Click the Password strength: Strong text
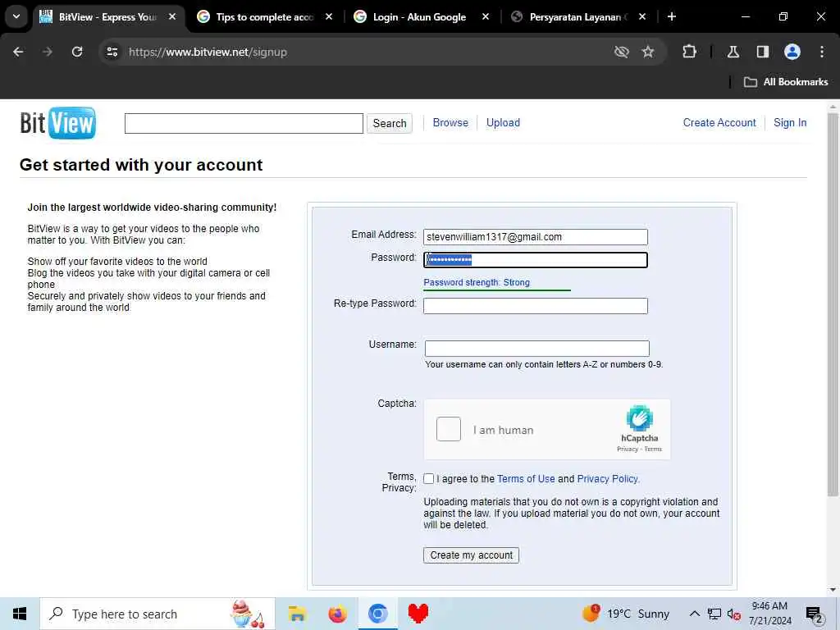Viewport: 840px width, 630px height. click(477, 282)
